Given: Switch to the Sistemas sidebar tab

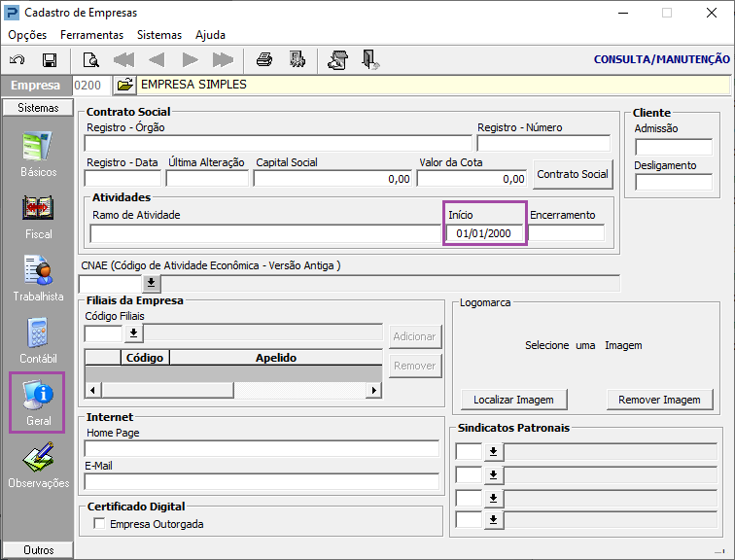Looking at the screenshot, I should click(x=38, y=107).
